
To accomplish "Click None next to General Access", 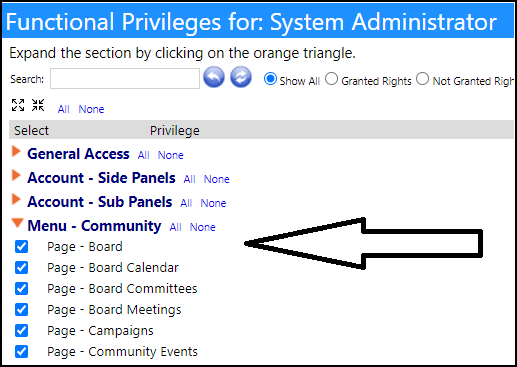I will 171,155.
